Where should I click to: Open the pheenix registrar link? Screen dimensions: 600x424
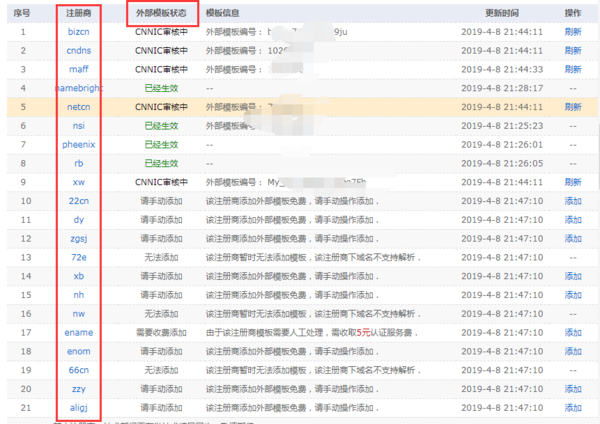click(x=78, y=144)
